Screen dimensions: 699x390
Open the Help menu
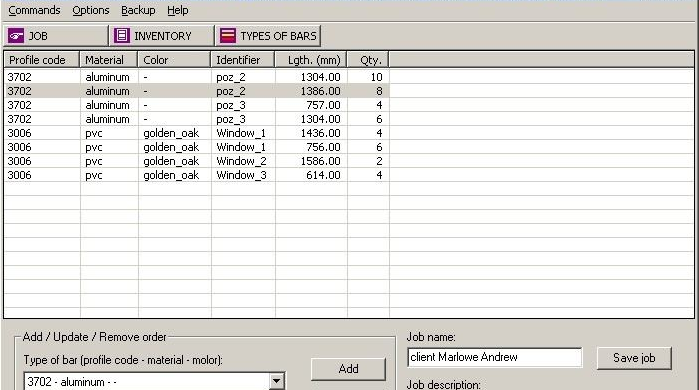click(x=177, y=10)
